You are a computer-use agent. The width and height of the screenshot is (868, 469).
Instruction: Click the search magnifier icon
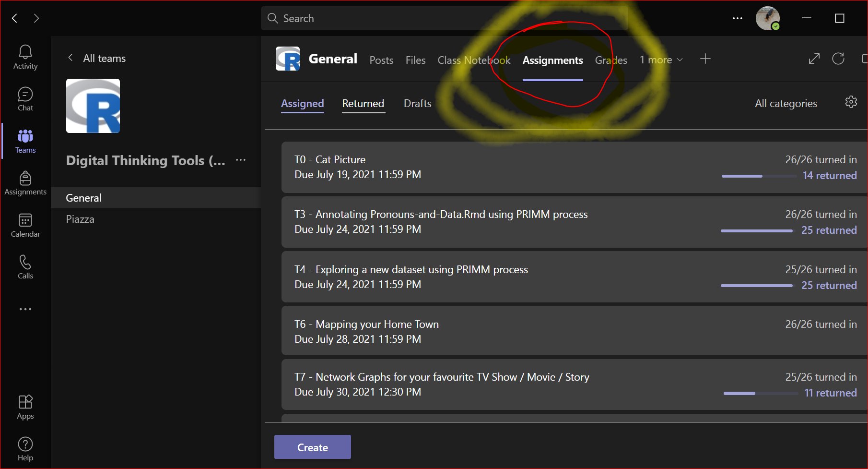click(x=273, y=18)
